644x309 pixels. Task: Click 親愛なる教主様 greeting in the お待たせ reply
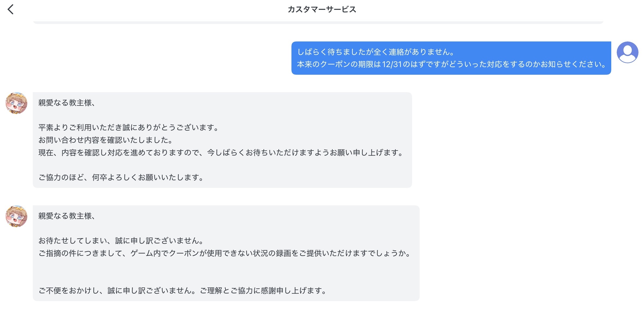(x=67, y=216)
